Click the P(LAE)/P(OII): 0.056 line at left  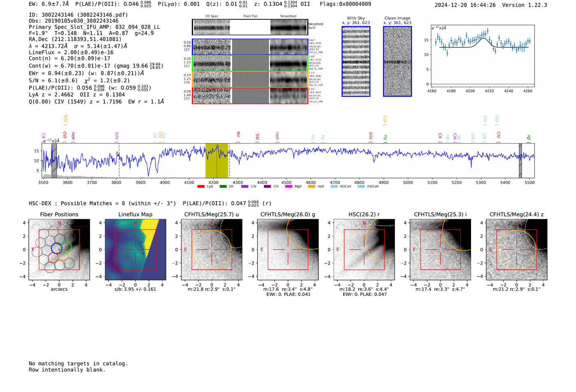pyautogui.click(x=90, y=88)
